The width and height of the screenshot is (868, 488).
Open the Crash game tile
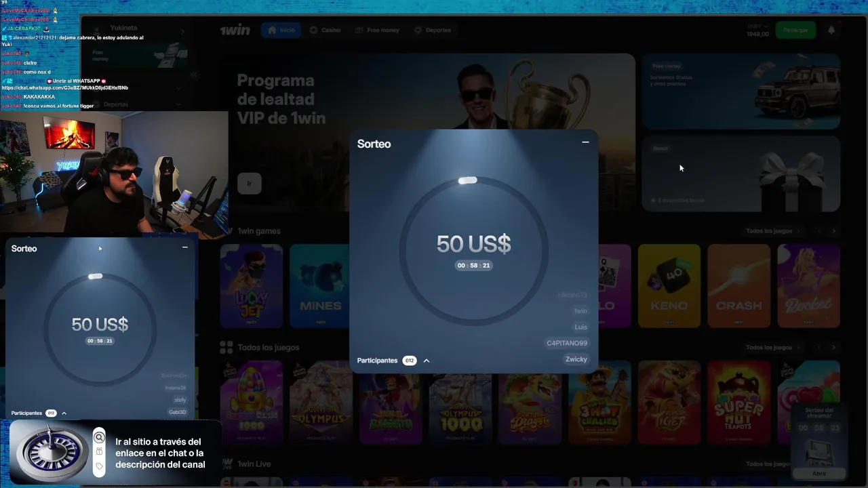(739, 286)
